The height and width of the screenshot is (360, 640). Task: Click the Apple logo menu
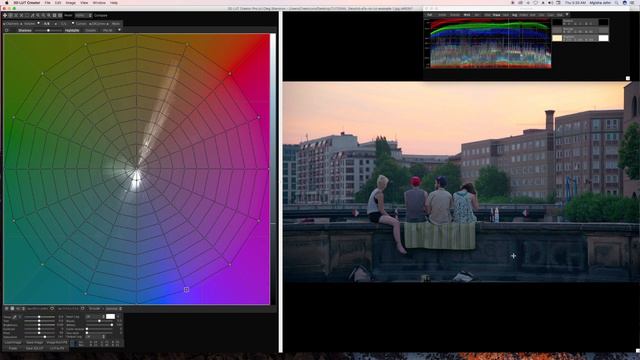click(x=6, y=3)
